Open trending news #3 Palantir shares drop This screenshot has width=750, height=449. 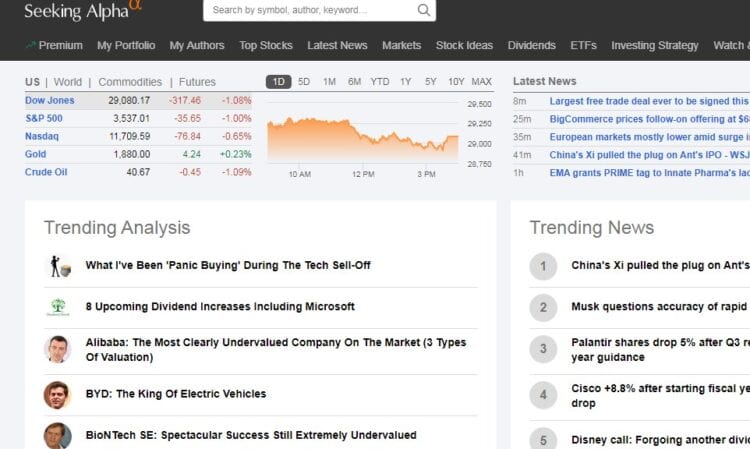[x=660, y=350]
